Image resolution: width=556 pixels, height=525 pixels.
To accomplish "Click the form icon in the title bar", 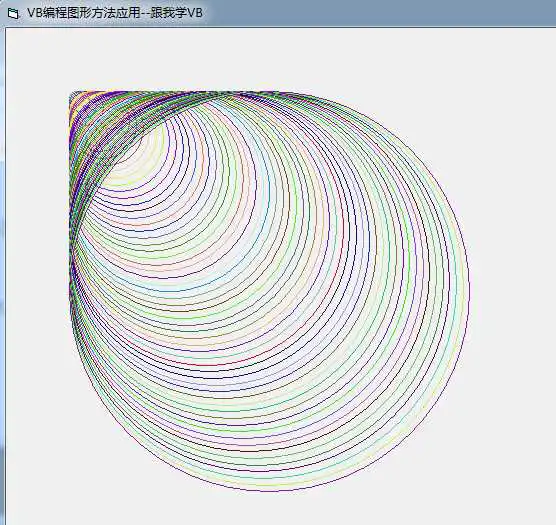I will 13,13.
